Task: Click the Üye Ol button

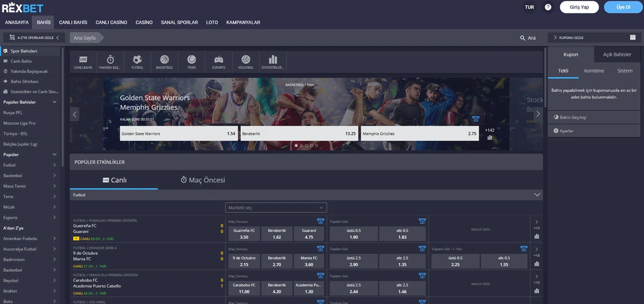Action: click(x=623, y=7)
